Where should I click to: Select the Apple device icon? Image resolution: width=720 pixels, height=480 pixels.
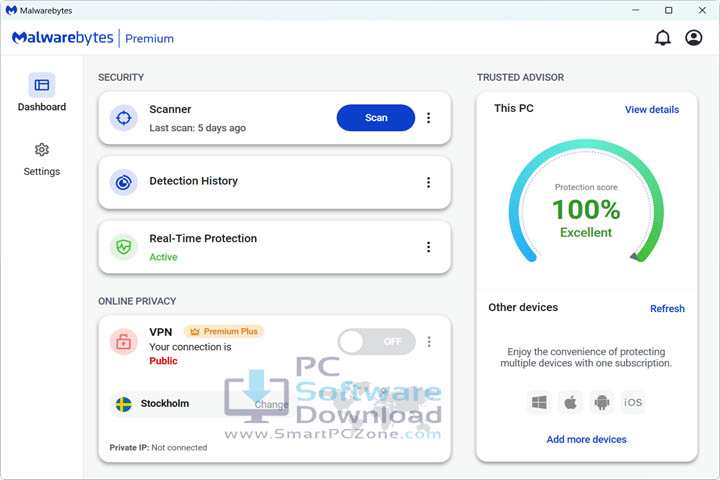click(x=570, y=403)
